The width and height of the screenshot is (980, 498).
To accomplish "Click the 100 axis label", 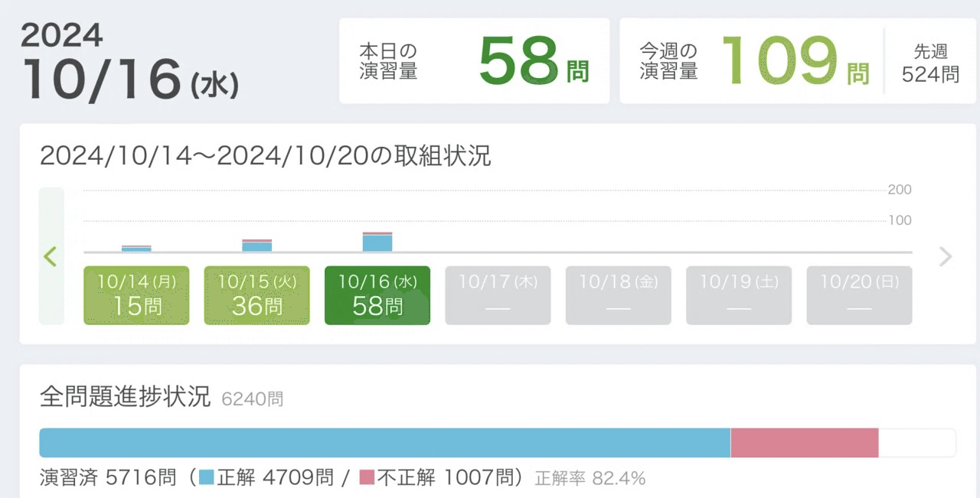I will [x=900, y=220].
